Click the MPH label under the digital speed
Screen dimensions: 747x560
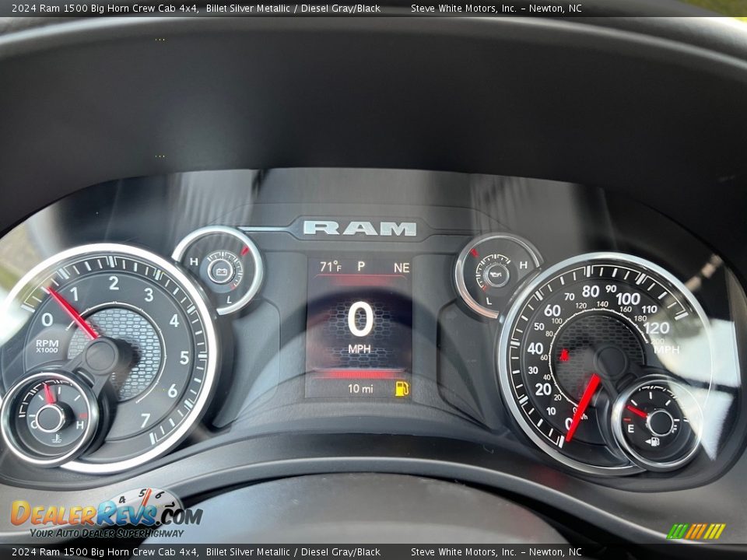[x=359, y=349]
